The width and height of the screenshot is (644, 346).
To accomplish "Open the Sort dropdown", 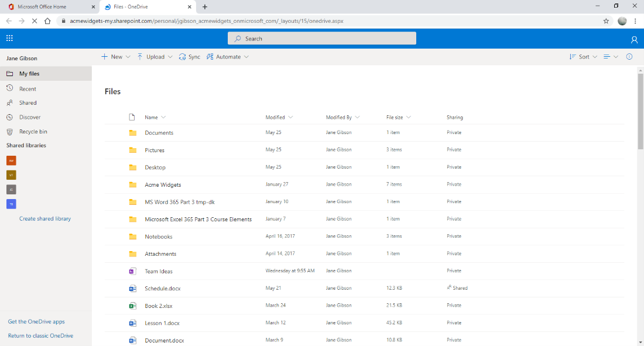I will pos(583,57).
